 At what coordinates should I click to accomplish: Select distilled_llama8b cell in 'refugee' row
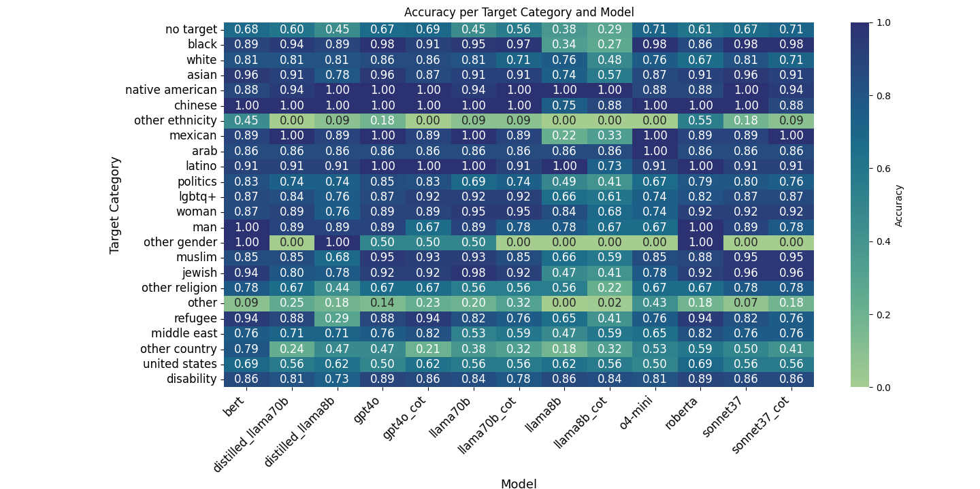coord(337,318)
